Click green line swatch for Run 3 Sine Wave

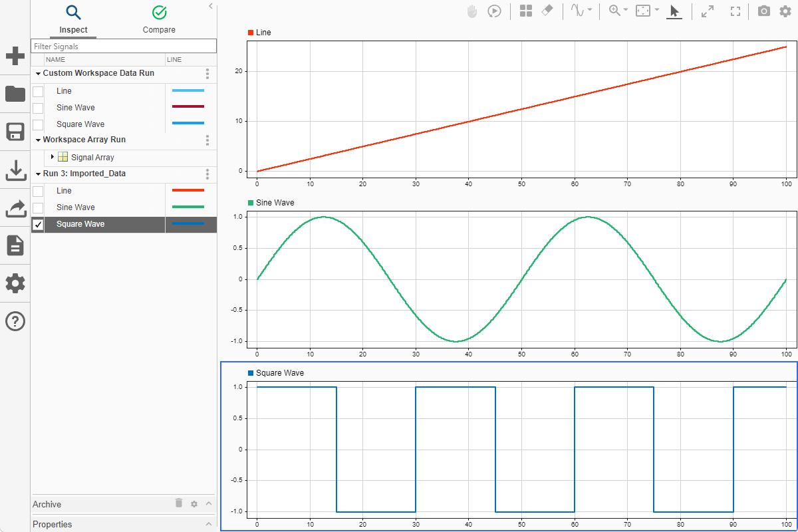coord(188,207)
